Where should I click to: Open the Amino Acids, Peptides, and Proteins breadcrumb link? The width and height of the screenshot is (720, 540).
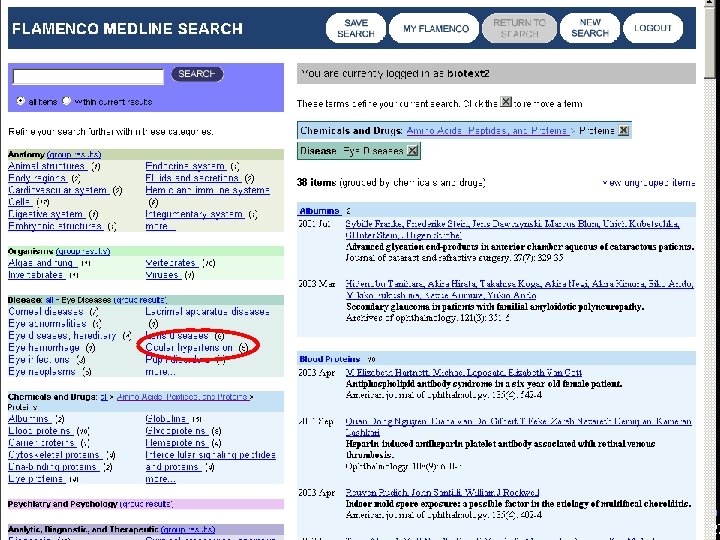coord(487,130)
